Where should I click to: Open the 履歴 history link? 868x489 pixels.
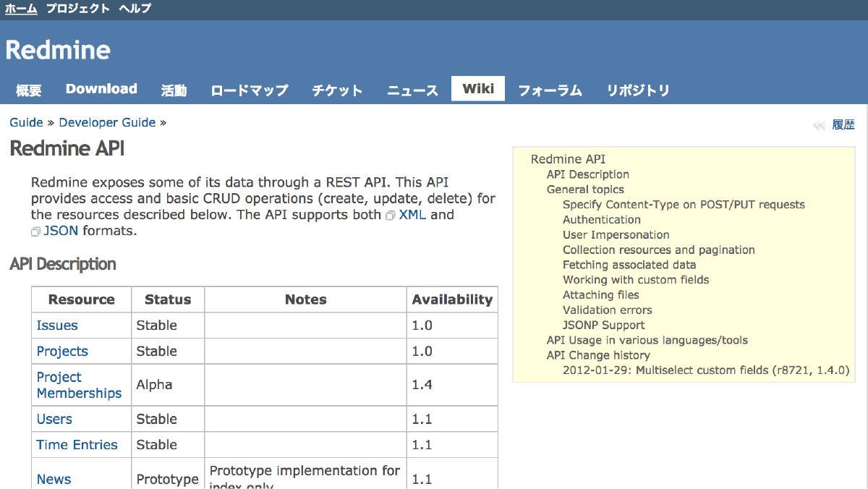coord(843,125)
